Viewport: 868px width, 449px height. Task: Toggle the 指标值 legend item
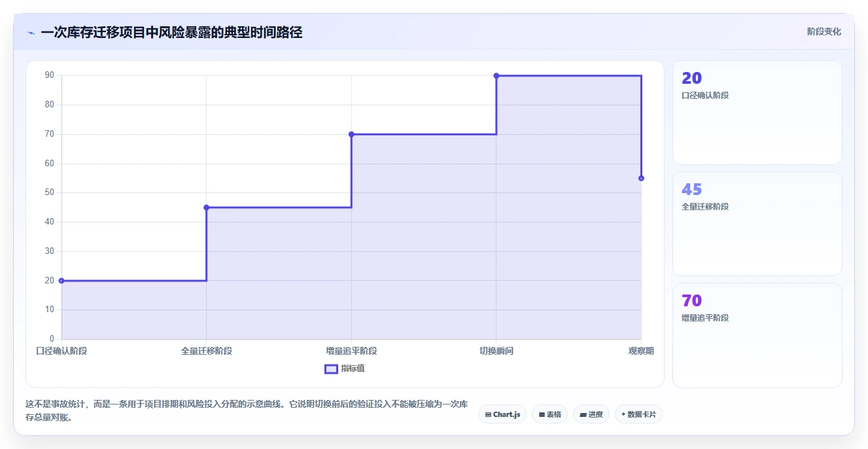pyautogui.click(x=345, y=368)
